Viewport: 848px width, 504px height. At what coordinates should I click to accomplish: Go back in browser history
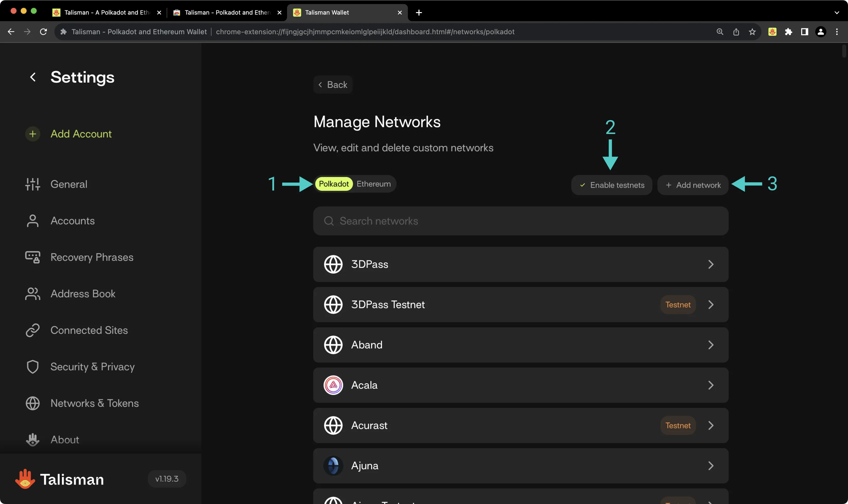coord(11,32)
